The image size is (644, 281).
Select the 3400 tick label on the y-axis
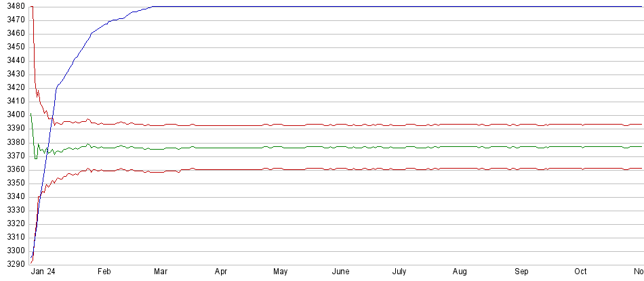coord(14,114)
